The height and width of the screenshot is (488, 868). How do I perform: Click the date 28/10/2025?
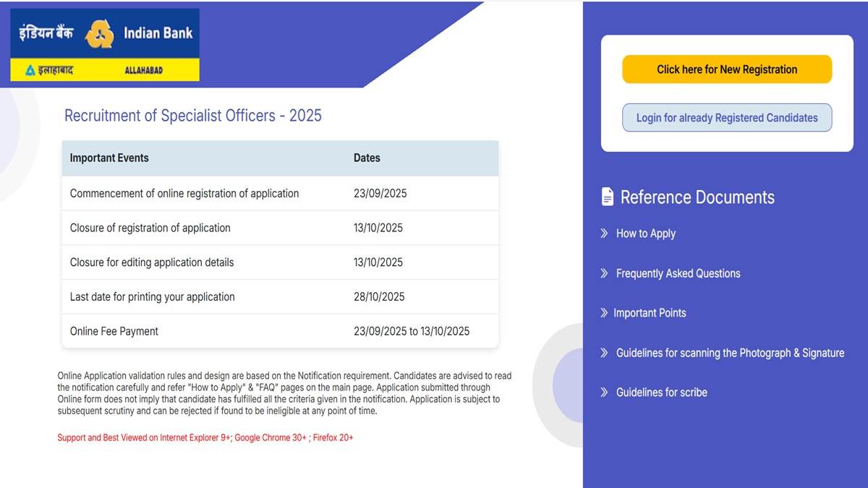pos(379,297)
